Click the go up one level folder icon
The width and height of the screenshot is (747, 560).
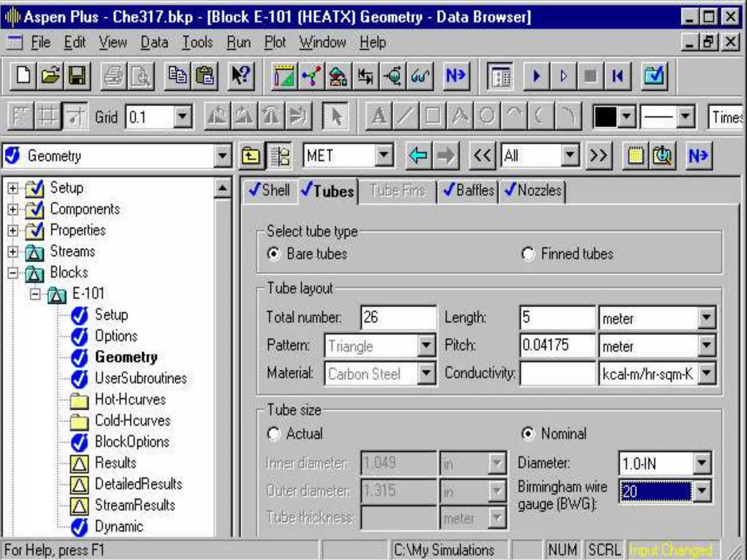(251, 156)
